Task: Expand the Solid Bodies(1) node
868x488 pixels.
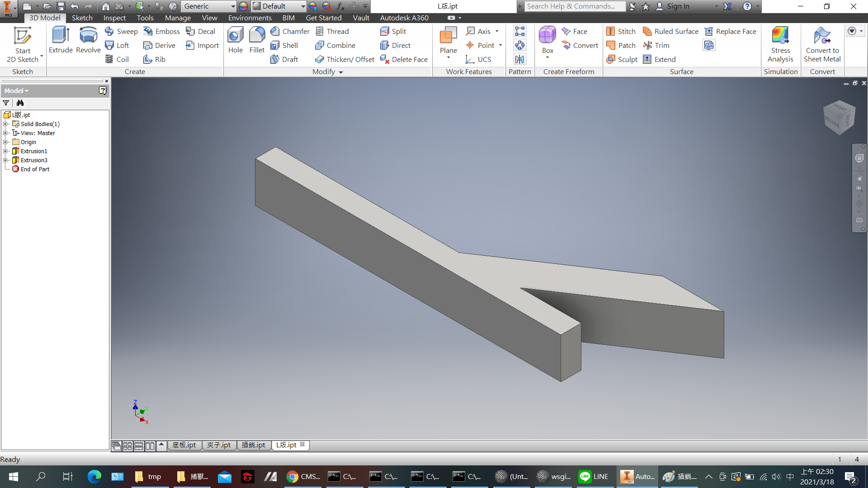Action: coord(5,124)
